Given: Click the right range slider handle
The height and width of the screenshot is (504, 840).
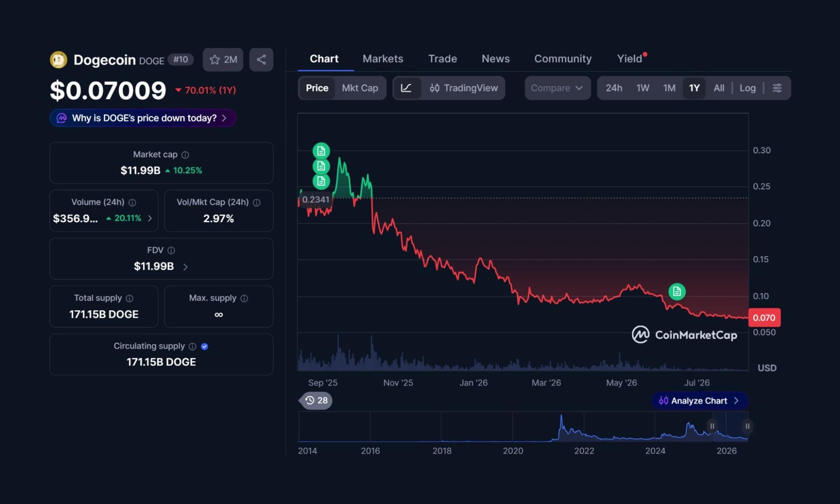Looking at the screenshot, I should click(x=747, y=426).
